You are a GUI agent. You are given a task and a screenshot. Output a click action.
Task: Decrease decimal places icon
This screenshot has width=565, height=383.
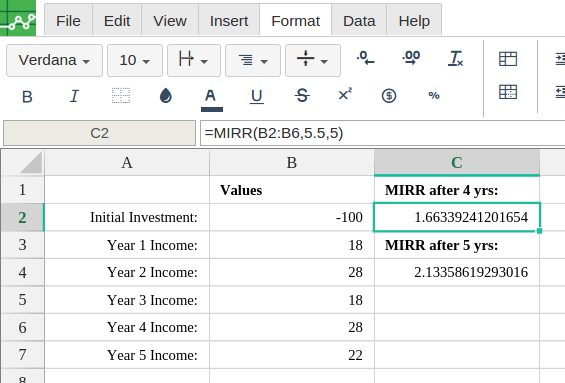[365, 58]
